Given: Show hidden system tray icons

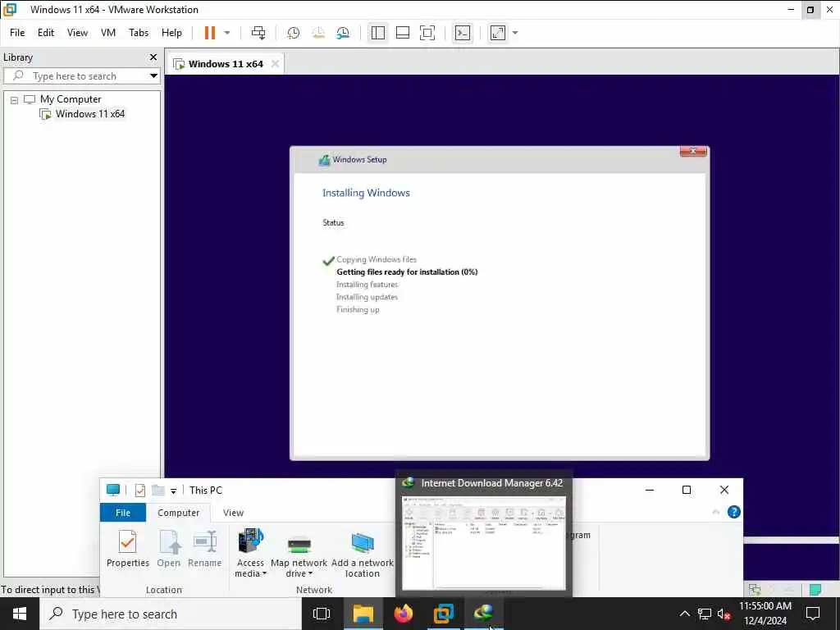Looking at the screenshot, I should point(685,614).
